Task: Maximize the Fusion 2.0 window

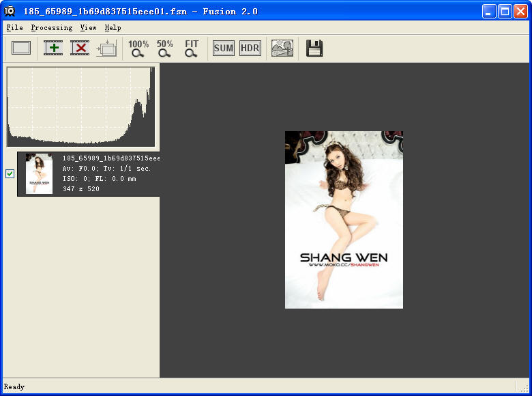Action: (x=505, y=12)
